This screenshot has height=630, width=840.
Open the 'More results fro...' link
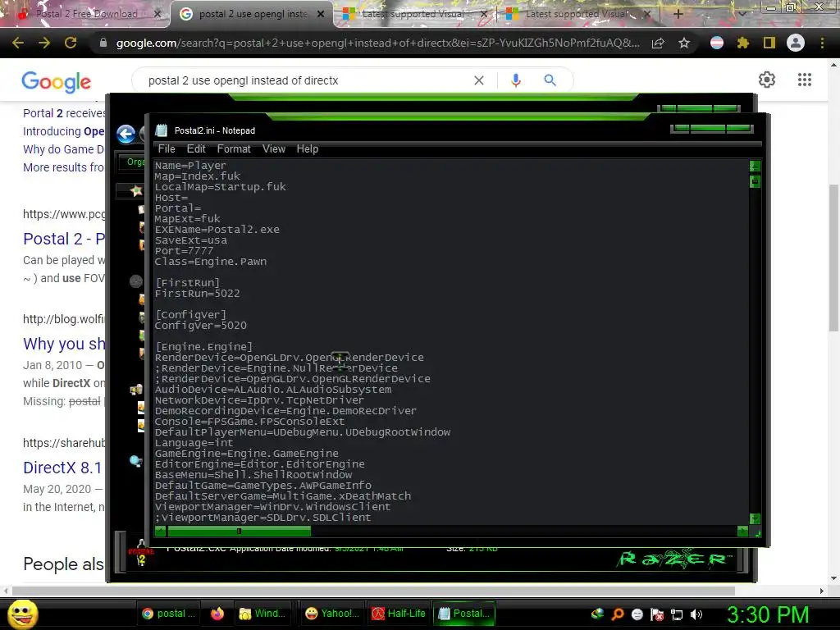pyautogui.click(x=64, y=167)
